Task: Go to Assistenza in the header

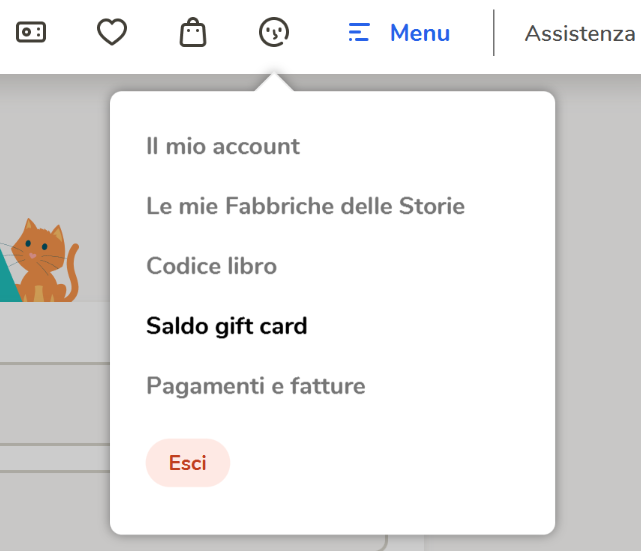Action: (x=580, y=33)
